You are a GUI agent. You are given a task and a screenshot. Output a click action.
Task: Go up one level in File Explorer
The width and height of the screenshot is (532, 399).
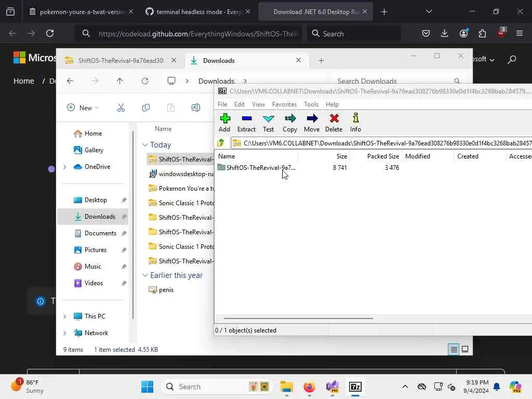coord(120,81)
